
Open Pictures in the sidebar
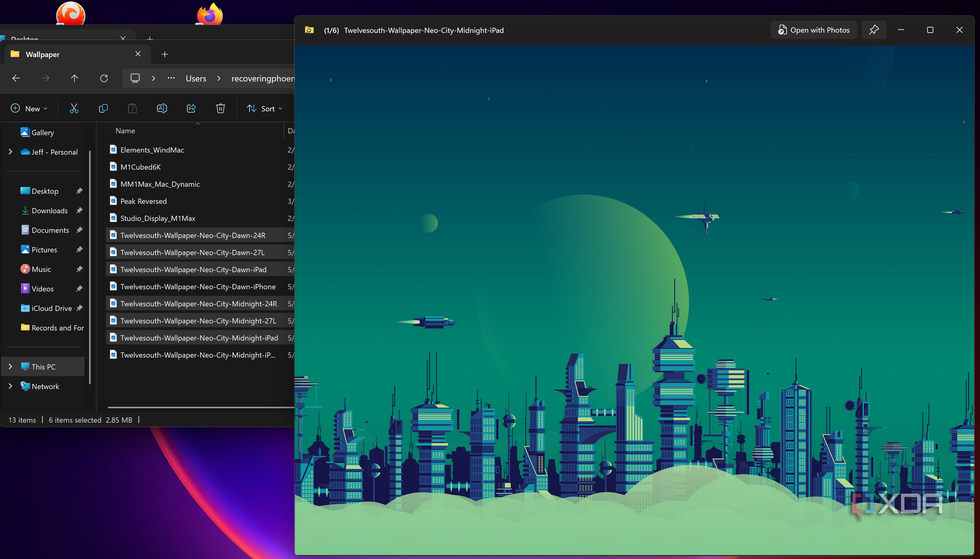tap(44, 250)
